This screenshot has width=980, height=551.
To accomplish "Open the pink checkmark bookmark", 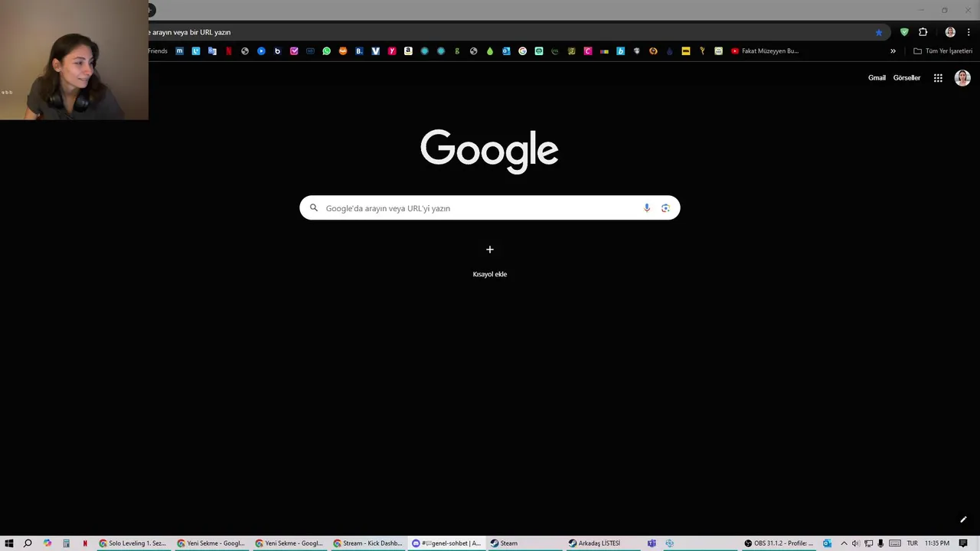I will [294, 51].
